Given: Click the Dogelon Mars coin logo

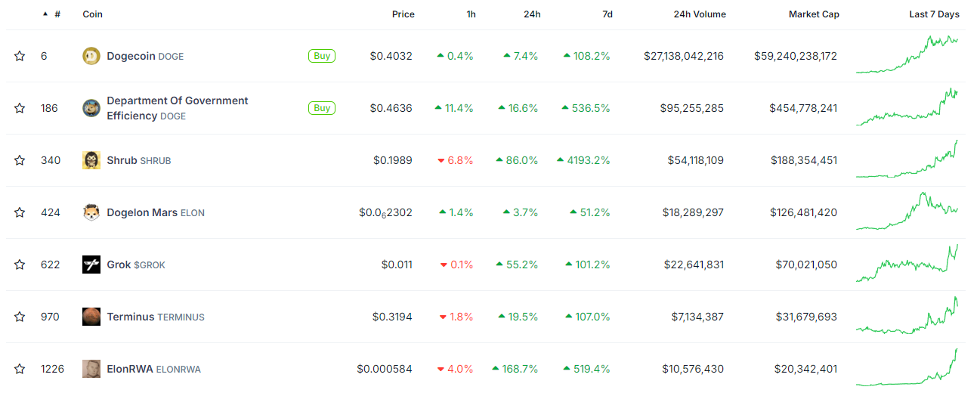Looking at the screenshot, I should (x=91, y=212).
